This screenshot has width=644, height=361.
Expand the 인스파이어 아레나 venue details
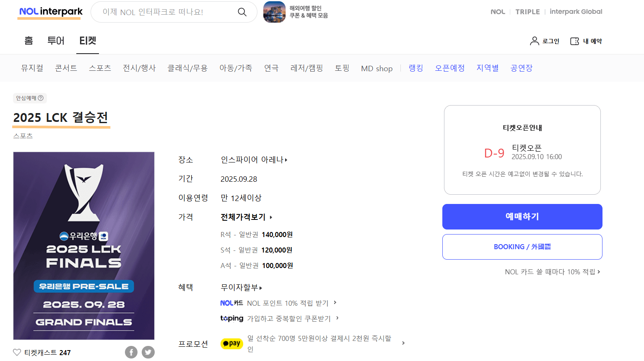[254, 160]
